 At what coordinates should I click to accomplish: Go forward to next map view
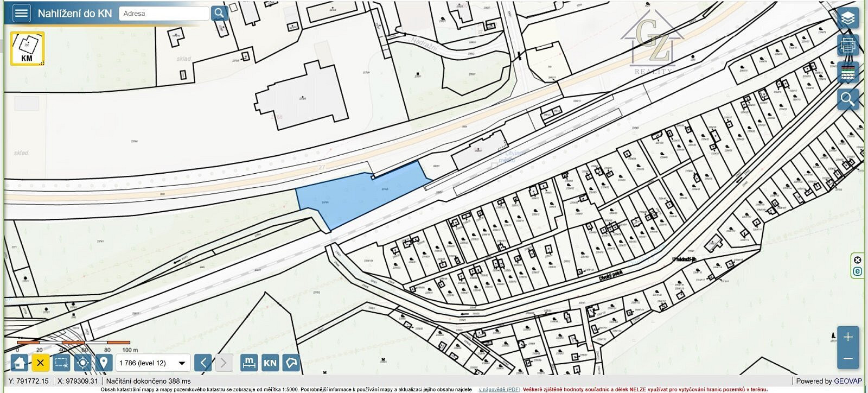click(x=224, y=363)
